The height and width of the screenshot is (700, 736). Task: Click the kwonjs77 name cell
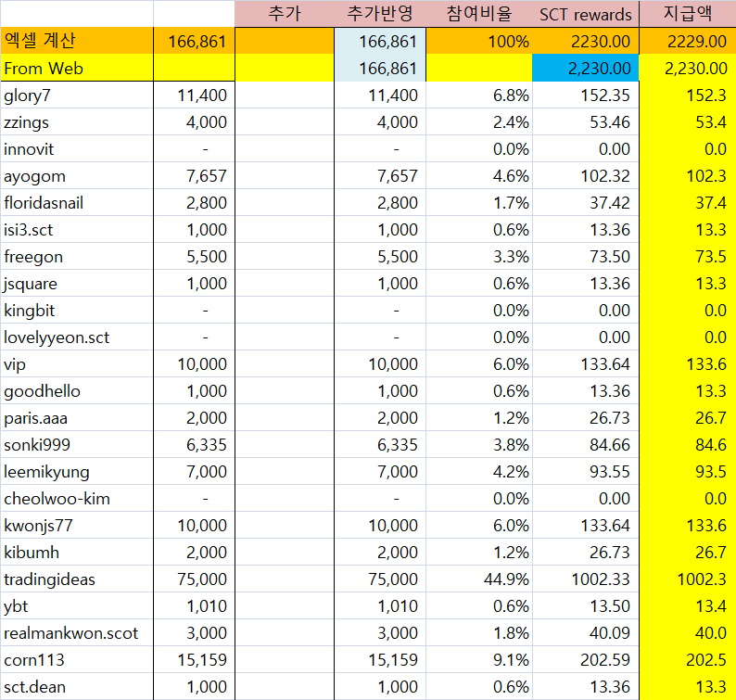[77, 526]
